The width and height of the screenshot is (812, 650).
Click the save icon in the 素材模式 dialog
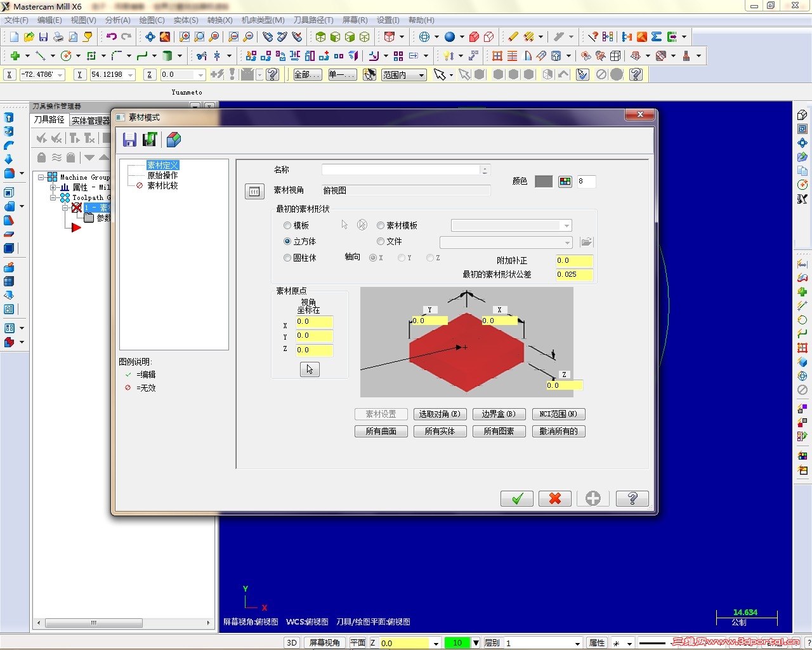(129, 140)
